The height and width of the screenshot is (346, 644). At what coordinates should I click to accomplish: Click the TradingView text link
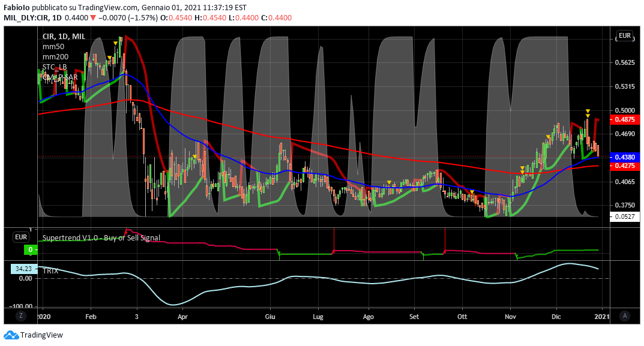[41, 335]
